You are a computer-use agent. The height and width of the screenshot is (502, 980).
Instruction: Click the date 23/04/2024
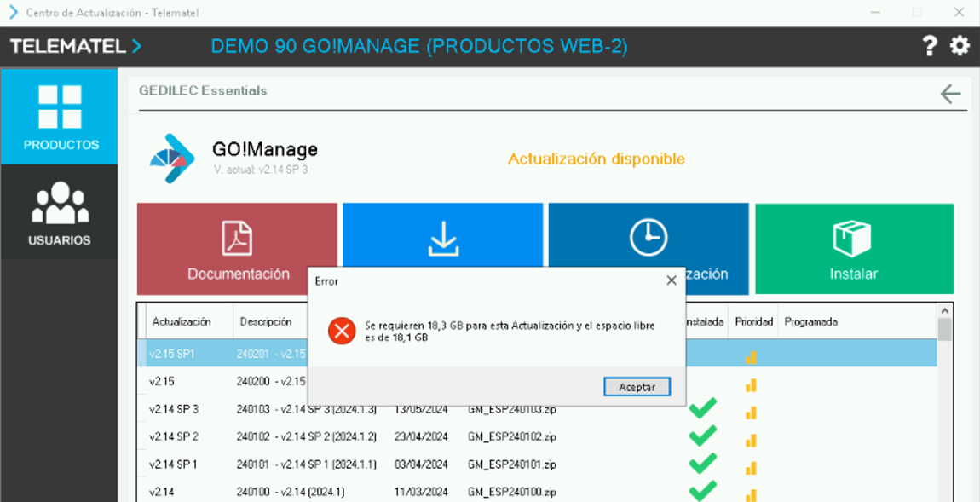421,437
